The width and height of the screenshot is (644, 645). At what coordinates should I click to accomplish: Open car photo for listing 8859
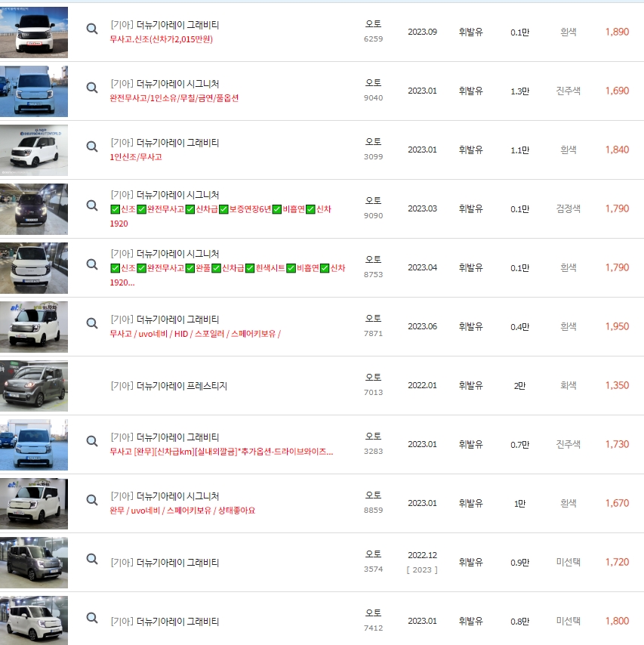(x=34, y=503)
